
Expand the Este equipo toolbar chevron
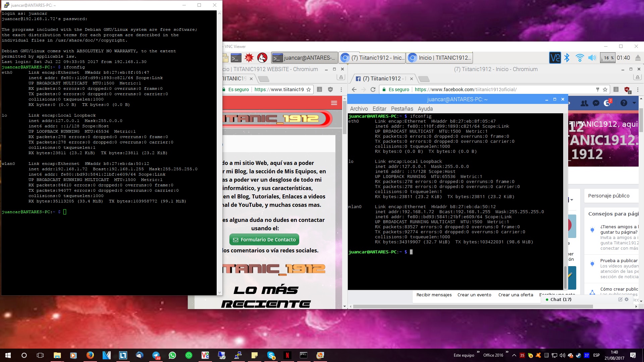(x=478, y=352)
